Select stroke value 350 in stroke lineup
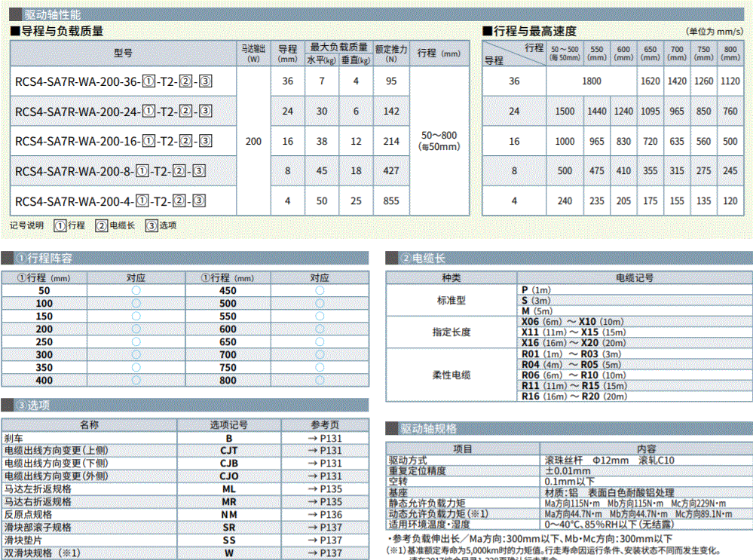The height and width of the screenshot is (560, 753). tap(44, 367)
